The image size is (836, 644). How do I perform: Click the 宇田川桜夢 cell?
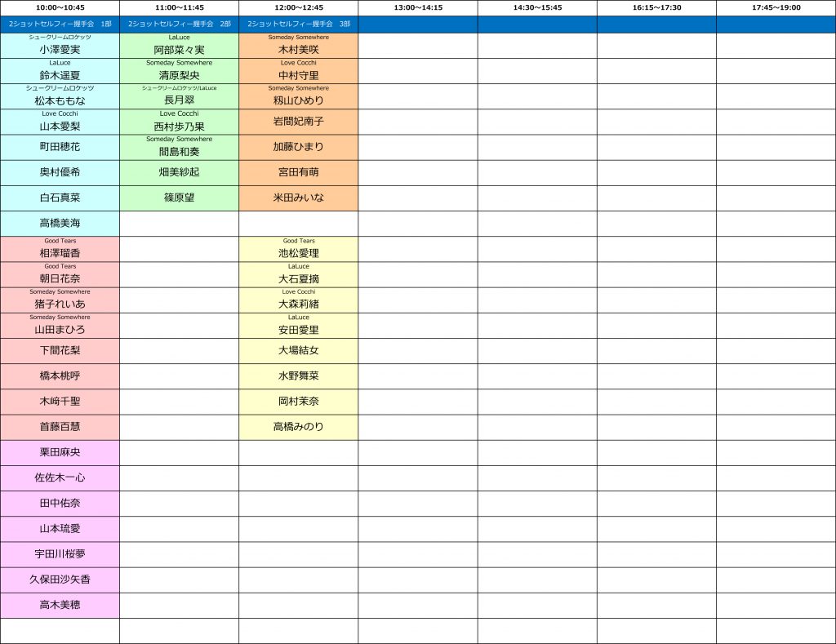click(60, 553)
